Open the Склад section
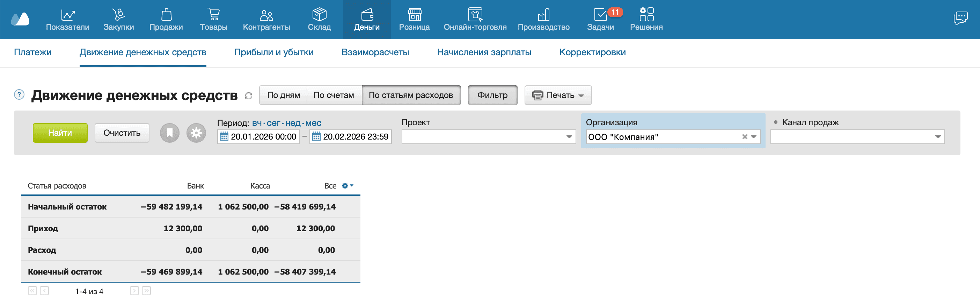Screen dimensions: 980x305 coord(320,20)
